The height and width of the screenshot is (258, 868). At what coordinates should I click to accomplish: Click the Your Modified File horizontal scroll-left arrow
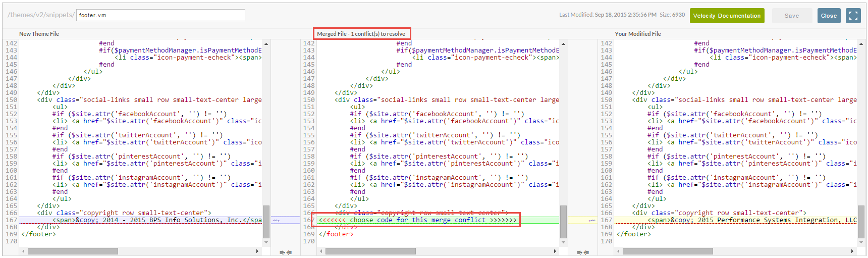618,251
